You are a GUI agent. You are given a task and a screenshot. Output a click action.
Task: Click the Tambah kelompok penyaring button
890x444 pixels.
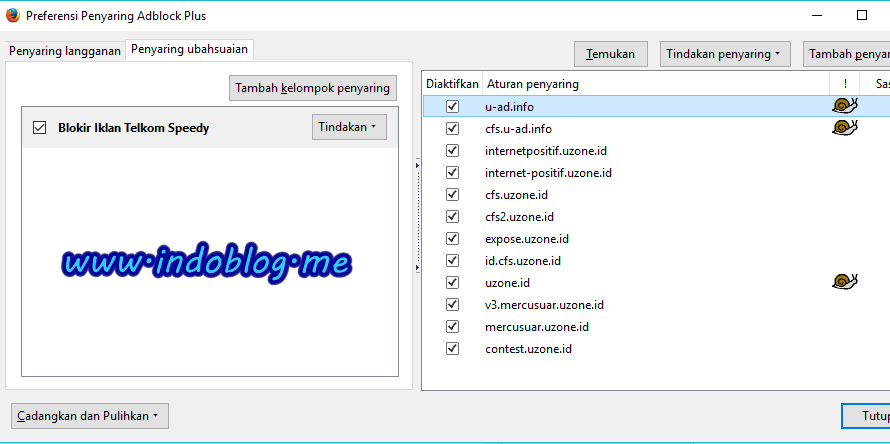coord(313,88)
